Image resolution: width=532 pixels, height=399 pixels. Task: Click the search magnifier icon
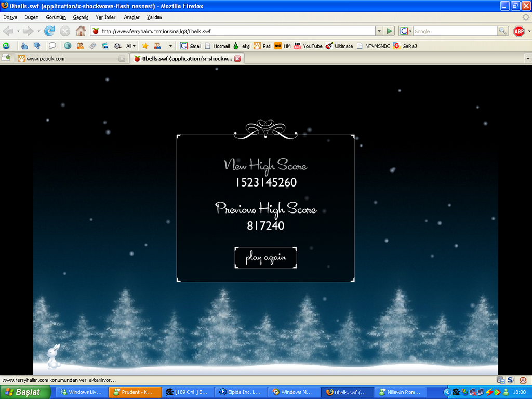click(x=502, y=31)
